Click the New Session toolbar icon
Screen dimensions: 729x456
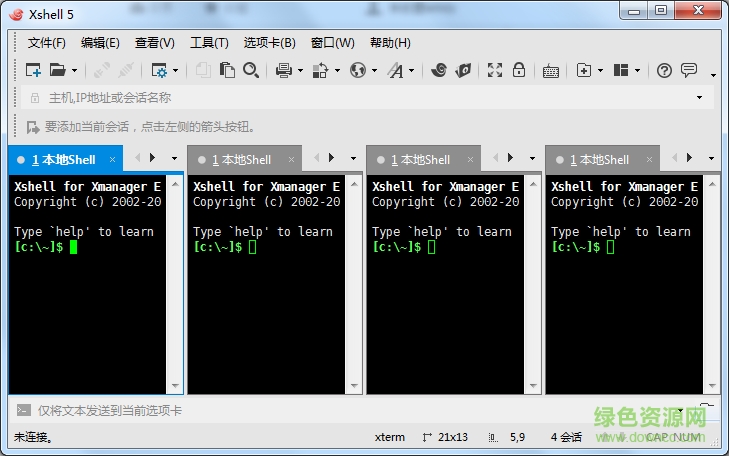(33, 70)
